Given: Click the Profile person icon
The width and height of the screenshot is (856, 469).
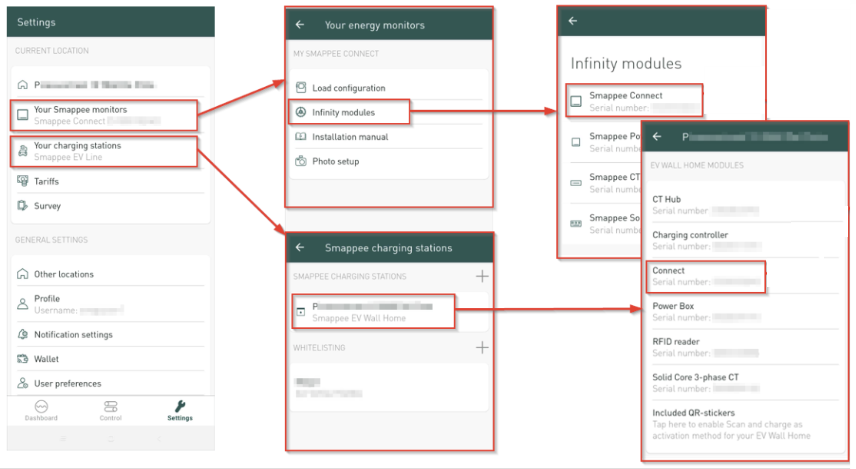Looking at the screenshot, I should tap(22, 304).
